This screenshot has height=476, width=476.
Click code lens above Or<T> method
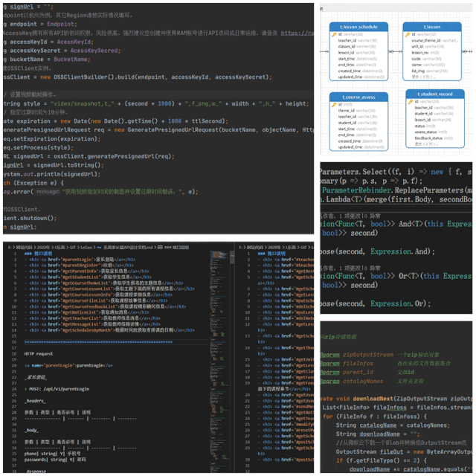coord(350,268)
